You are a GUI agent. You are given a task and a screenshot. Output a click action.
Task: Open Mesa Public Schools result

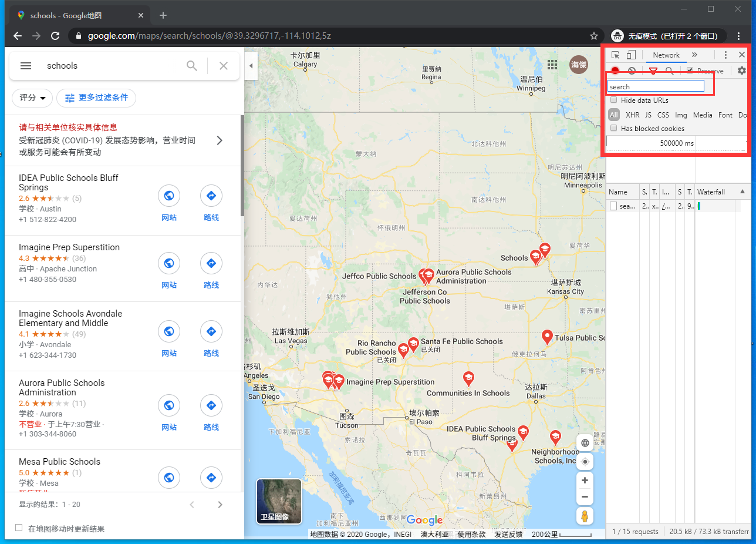point(59,462)
